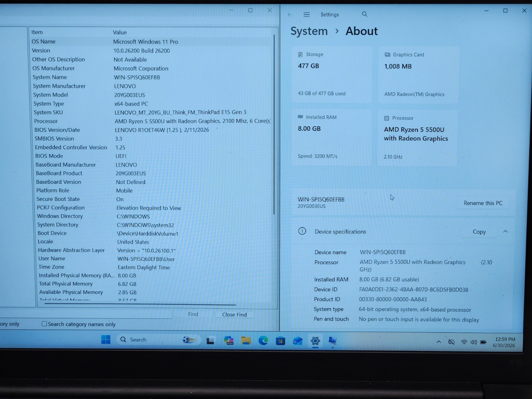Click the Storage card icon
Viewport: 532px width, 399px height.
[300, 54]
